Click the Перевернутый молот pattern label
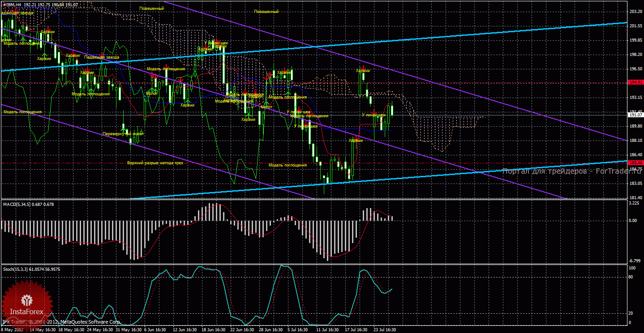644x333 pixels. [x=123, y=134]
